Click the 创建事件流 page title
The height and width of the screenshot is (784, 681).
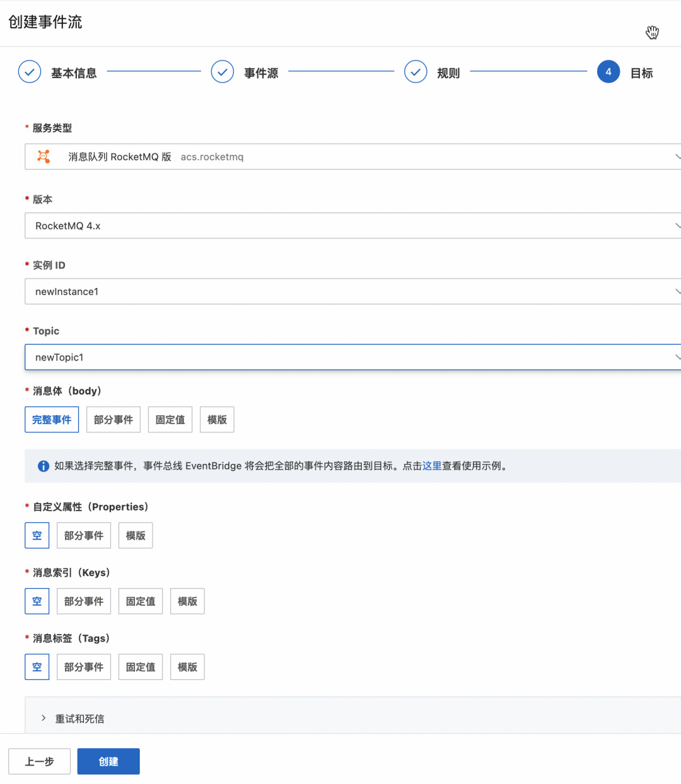(45, 22)
